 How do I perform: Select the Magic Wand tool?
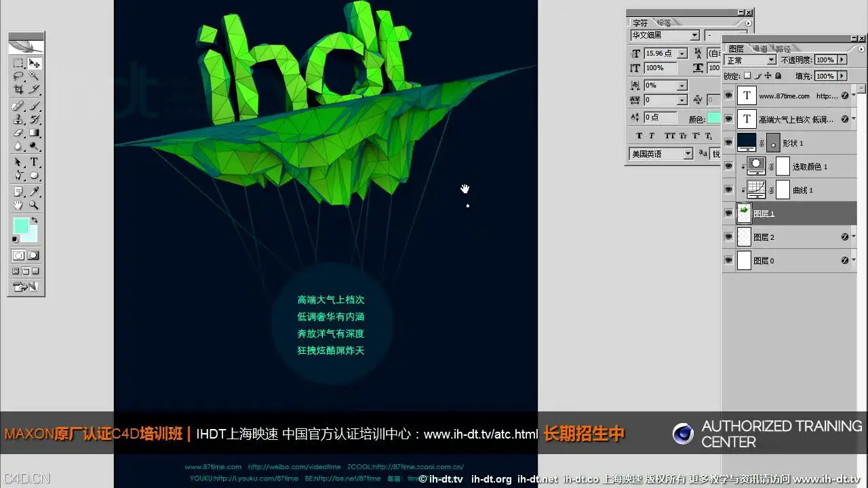pyautogui.click(x=34, y=76)
